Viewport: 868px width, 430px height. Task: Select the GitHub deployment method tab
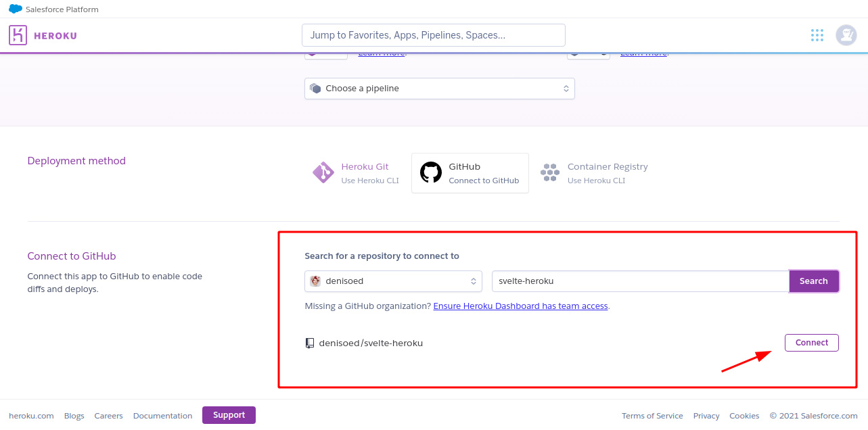(x=470, y=173)
